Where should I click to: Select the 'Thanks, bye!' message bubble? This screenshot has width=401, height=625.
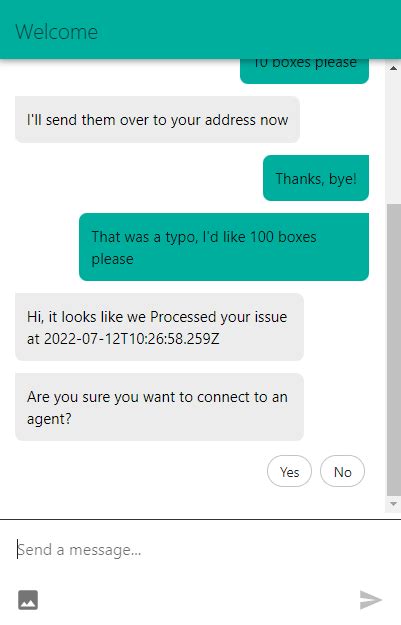point(316,178)
